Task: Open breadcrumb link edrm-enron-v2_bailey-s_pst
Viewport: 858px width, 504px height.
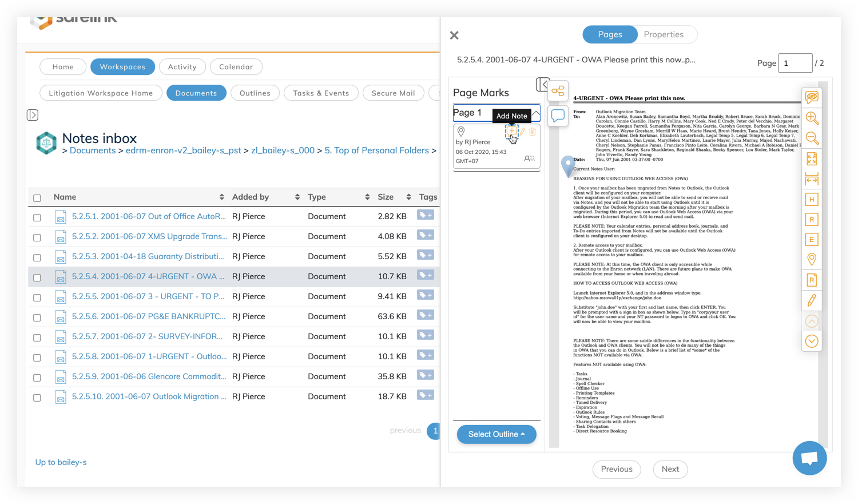Action: [x=184, y=150]
